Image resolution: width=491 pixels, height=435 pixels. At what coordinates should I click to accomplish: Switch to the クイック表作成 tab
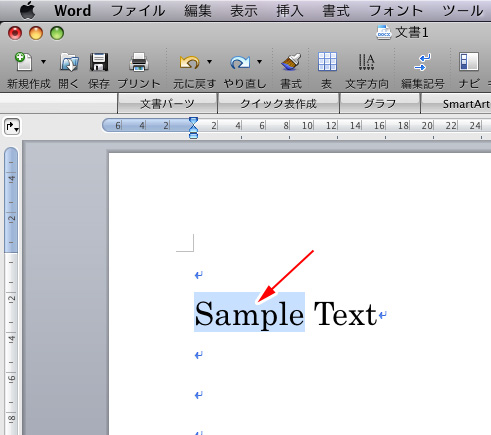pos(278,104)
